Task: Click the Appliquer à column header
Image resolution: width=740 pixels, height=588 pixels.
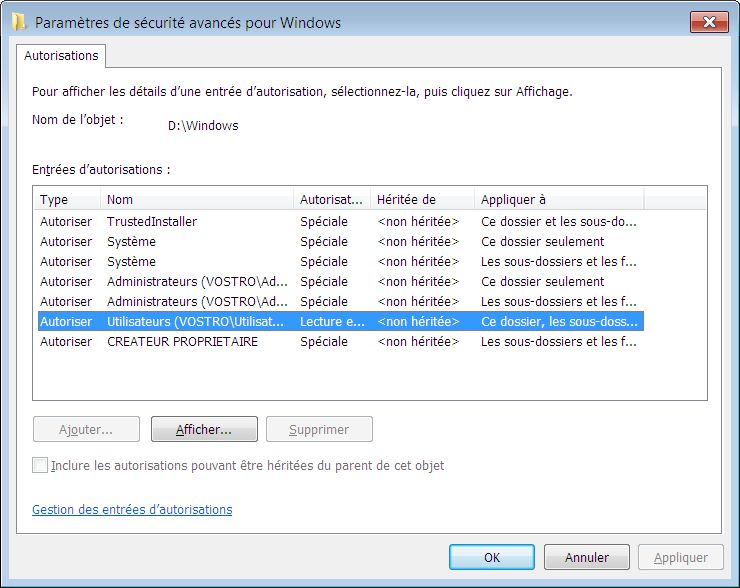Action: pyautogui.click(x=559, y=199)
